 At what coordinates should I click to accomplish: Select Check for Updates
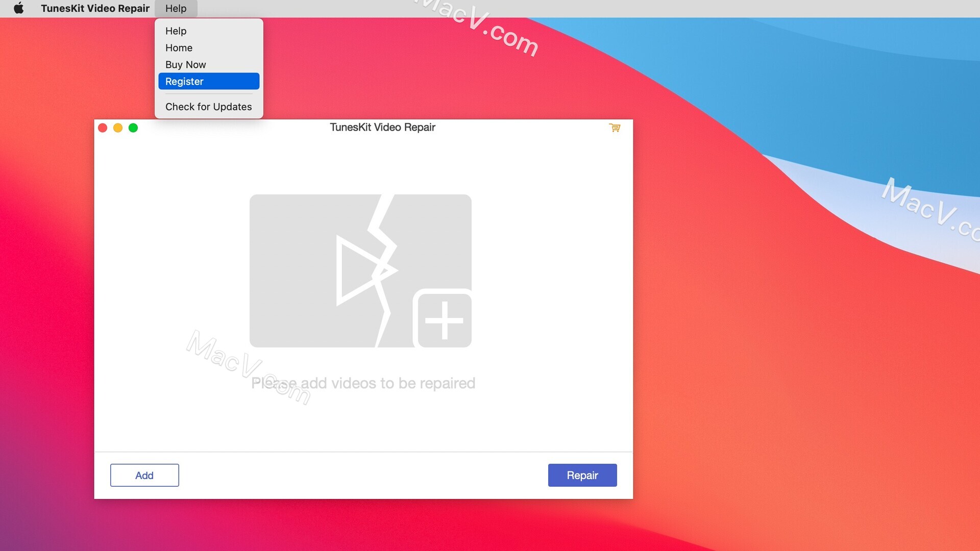209,107
